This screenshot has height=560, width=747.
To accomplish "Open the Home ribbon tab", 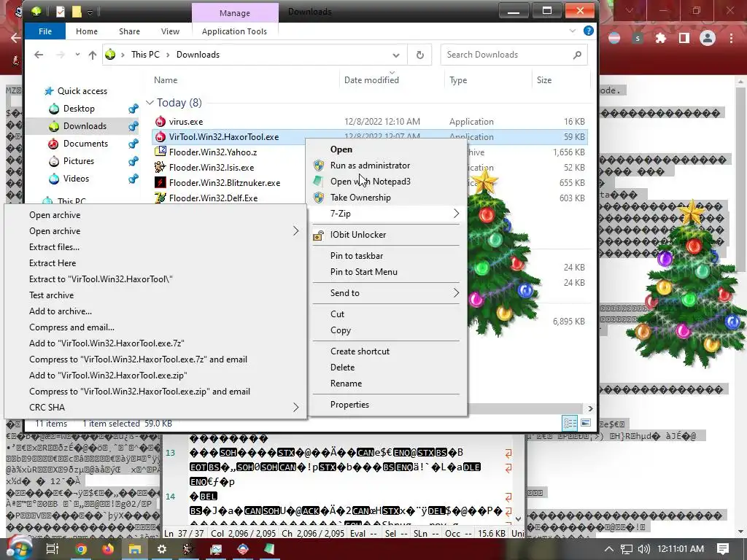I will [87, 31].
